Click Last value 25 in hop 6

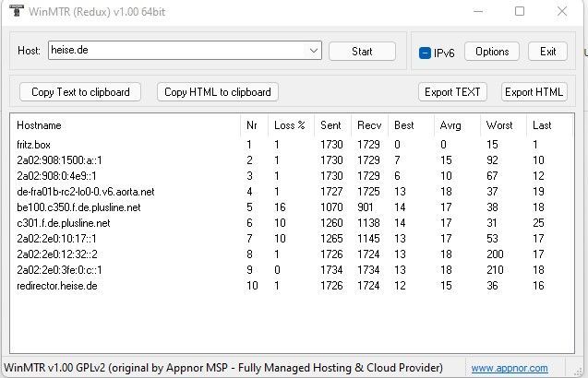click(538, 223)
